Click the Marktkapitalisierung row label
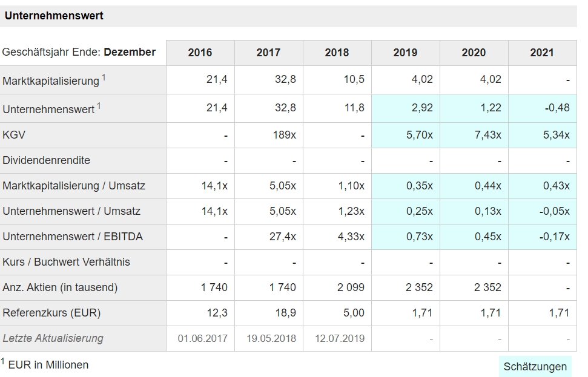Screen dimensions: 588x377 (x=51, y=80)
